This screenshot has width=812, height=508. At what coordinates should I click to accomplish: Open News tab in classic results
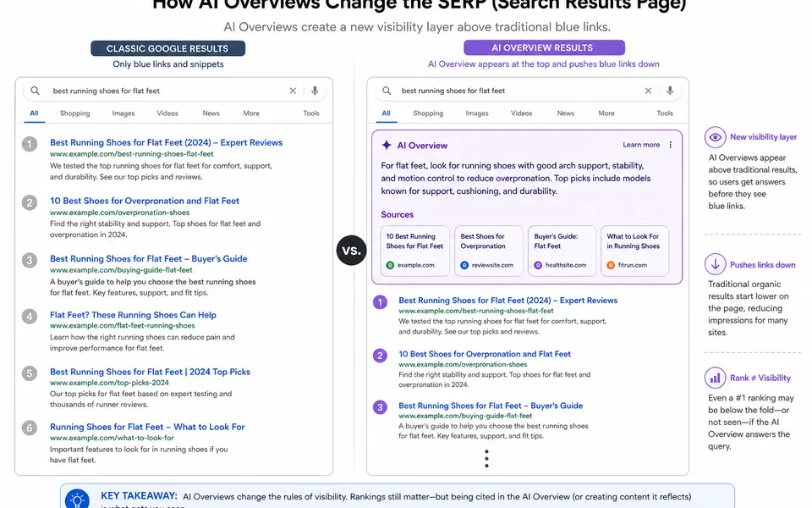211,113
